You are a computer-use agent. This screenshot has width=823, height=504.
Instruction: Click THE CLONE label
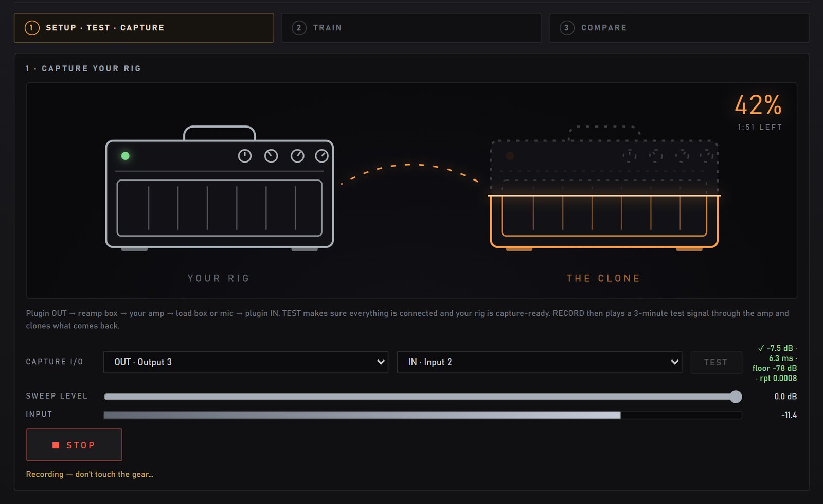pyautogui.click(x=603, y=278)
